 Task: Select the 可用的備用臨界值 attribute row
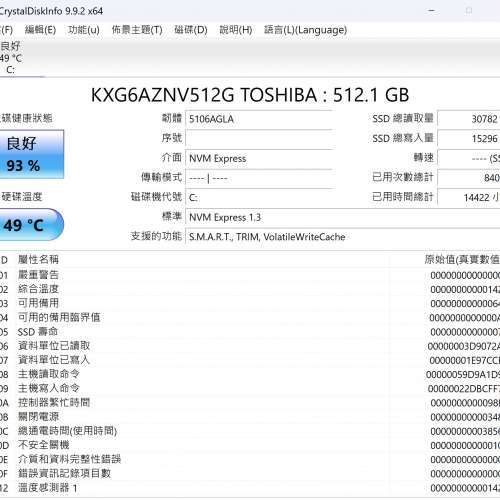coord(250,318)
